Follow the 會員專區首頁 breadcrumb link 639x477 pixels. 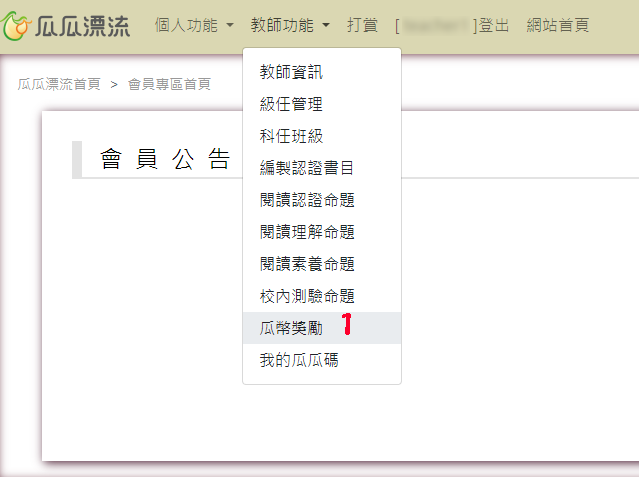[169, 84]
